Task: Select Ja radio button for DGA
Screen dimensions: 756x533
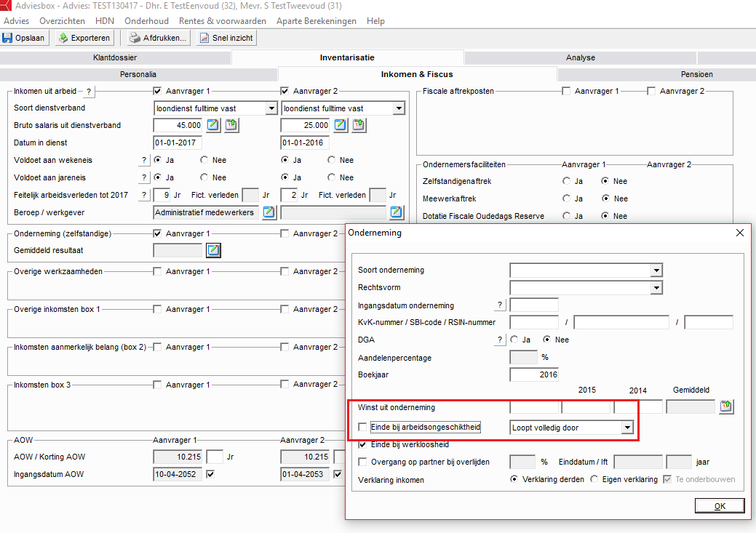Action: pyautogui.click(x=514, y=340)
